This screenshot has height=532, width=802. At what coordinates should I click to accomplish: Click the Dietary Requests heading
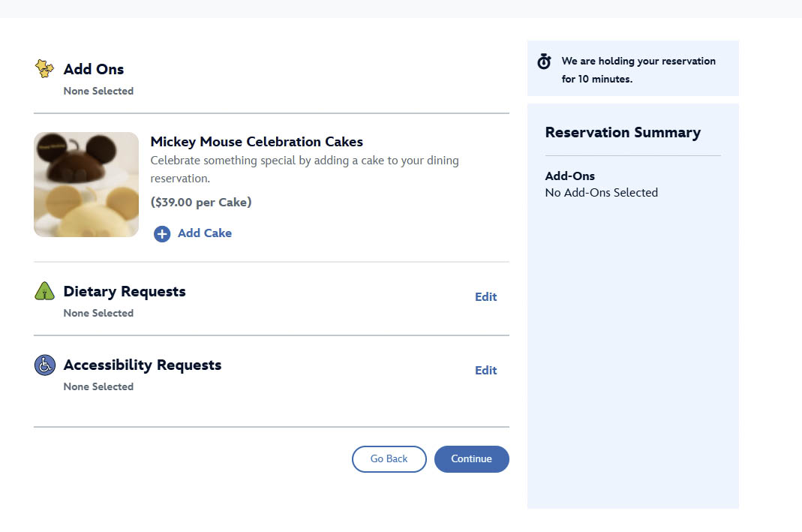point(125,291)
